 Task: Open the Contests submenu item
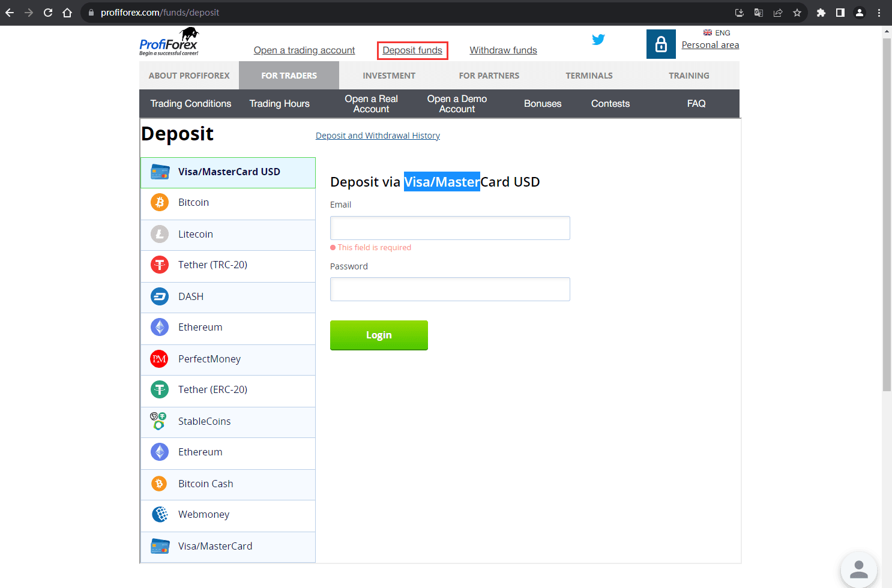[x=610, y=104]
